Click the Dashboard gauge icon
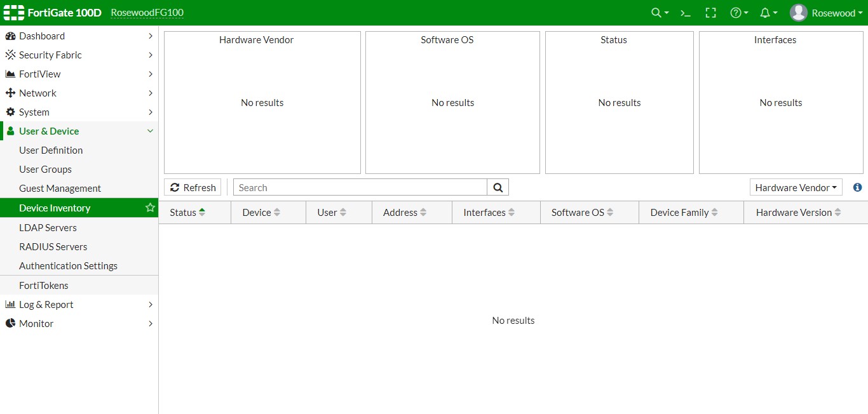The height and width of the screenshot is (414, 868). tap(10, 36)
